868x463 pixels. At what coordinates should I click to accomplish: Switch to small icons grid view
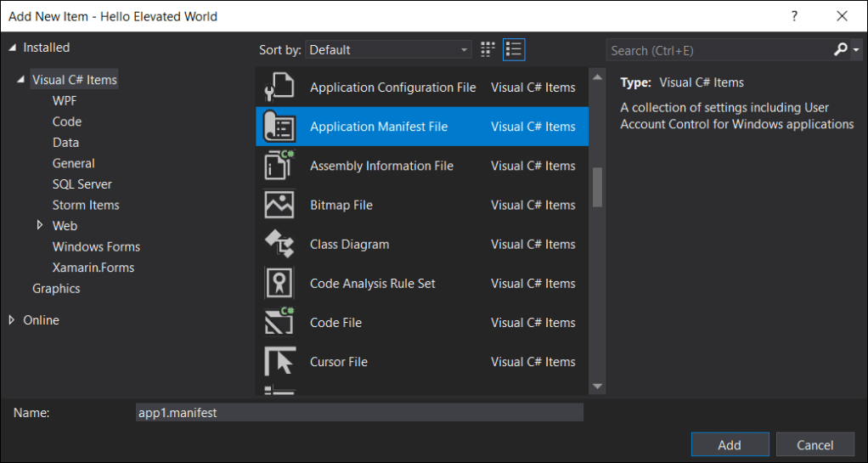coord(488,50)
